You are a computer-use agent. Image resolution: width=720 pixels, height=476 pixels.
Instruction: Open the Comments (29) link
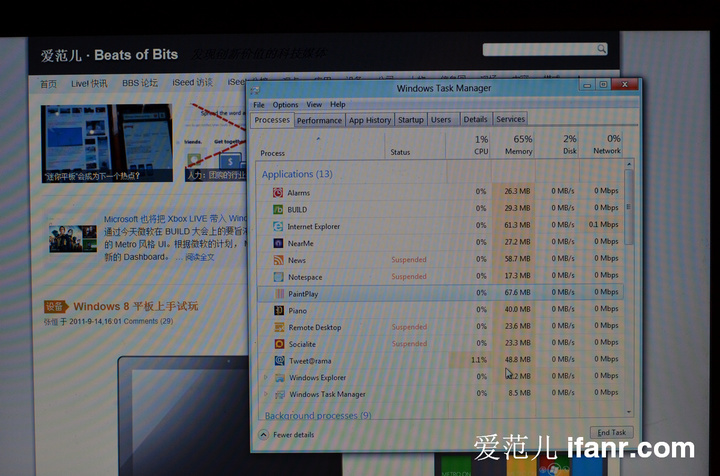pos(148,321)
